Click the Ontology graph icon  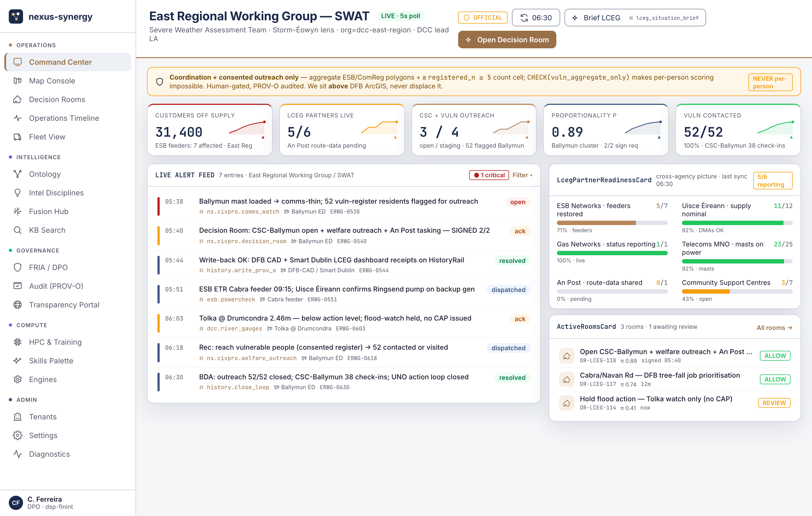pos(18,174)
